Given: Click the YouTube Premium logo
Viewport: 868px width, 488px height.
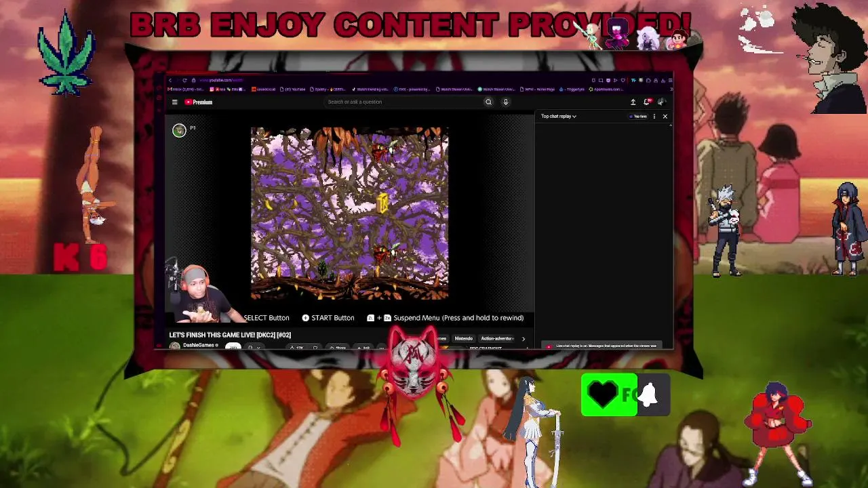Looking at the screenshot, I should 199,102.
